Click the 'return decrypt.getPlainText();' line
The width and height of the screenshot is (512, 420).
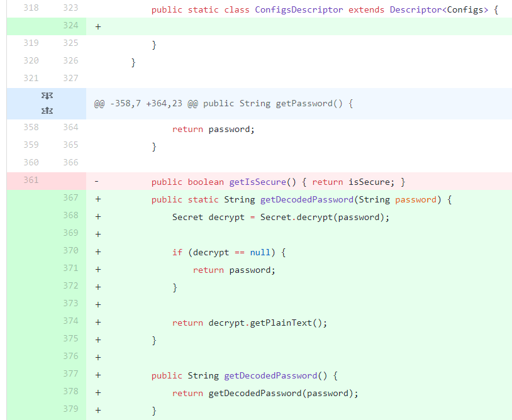[250, 323]
